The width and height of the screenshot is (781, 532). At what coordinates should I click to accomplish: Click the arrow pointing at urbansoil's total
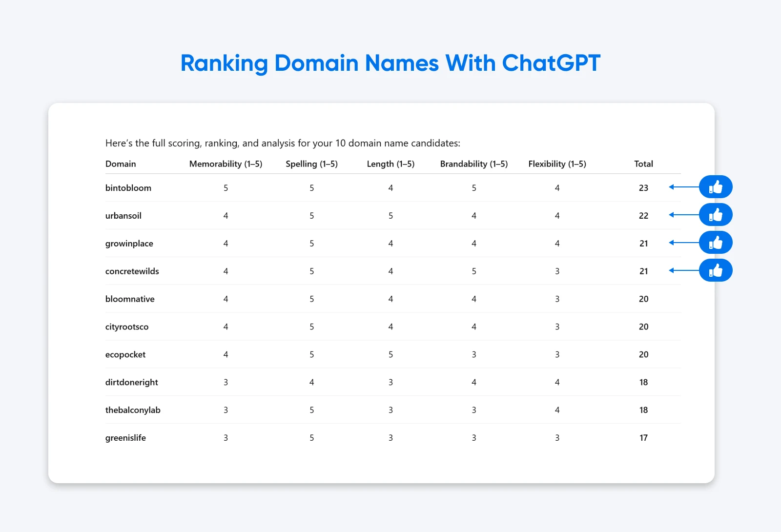pos(683,214)
